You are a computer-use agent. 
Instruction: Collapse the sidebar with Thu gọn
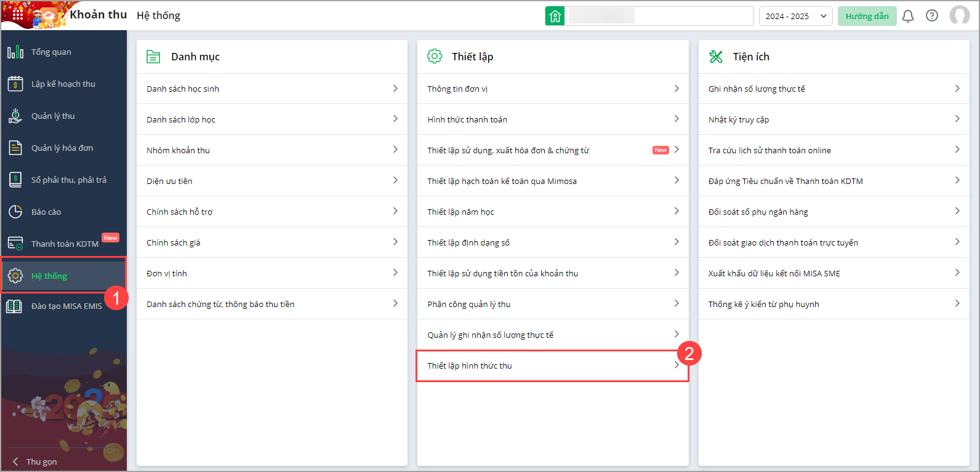(36, 462)
